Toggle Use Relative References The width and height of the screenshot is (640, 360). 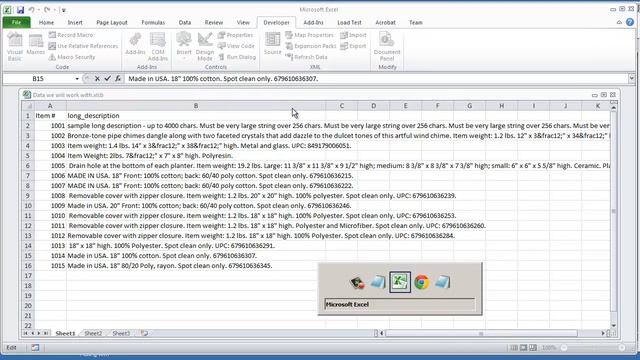pyautogui.click(x=83, y=46)
